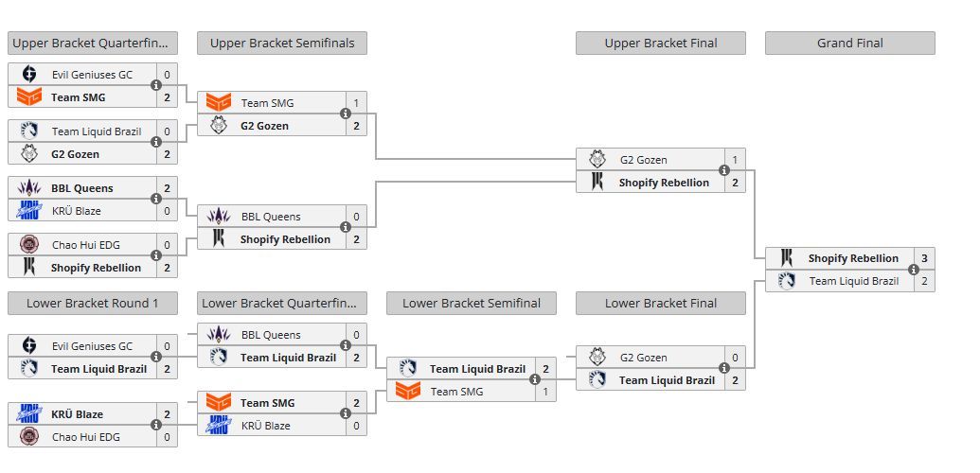
Task: Click the Lower Bracket Round 1 header
Action: point(93,304)
